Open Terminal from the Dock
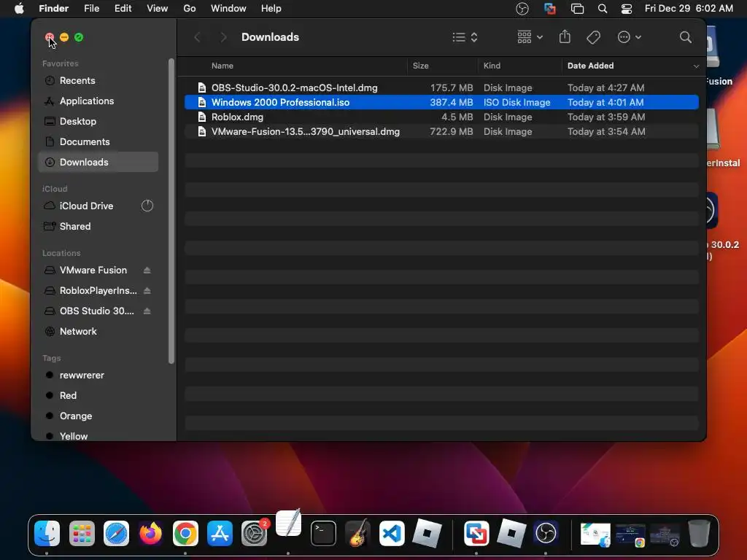747x560 pixels. pyautogui.click(x=323, y=533)
